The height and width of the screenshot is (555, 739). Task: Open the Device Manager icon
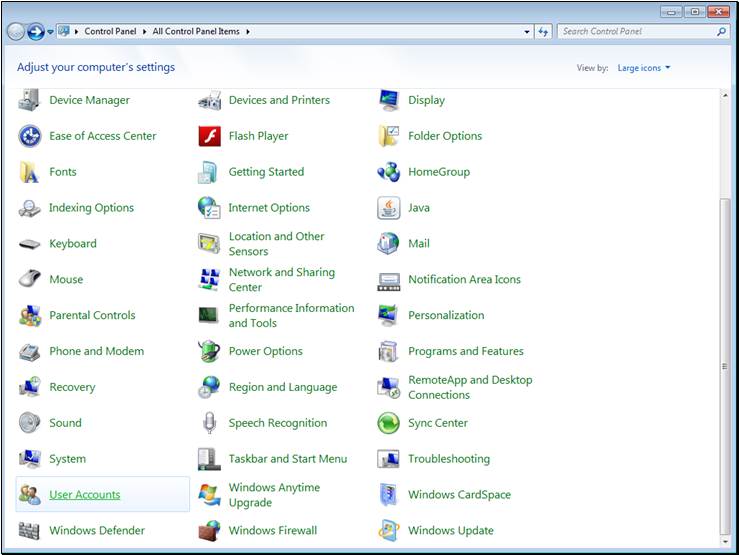pyautogui.click(x=29, y=100)
